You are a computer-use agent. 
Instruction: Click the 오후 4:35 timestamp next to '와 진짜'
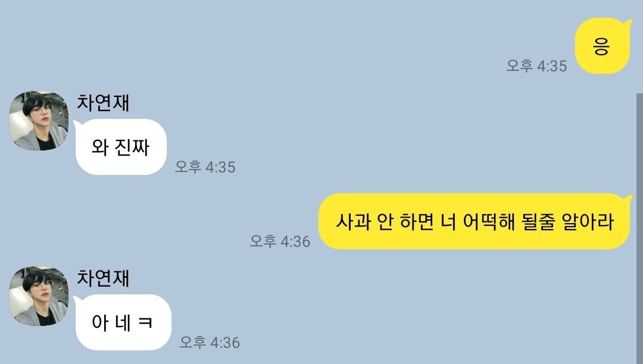(205, 167)
